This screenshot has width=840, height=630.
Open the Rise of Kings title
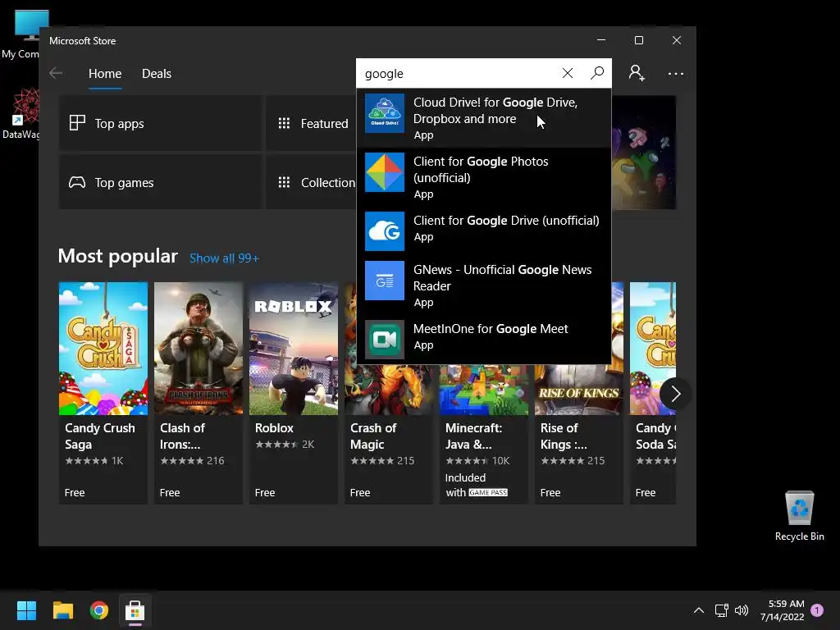[564, 436]
